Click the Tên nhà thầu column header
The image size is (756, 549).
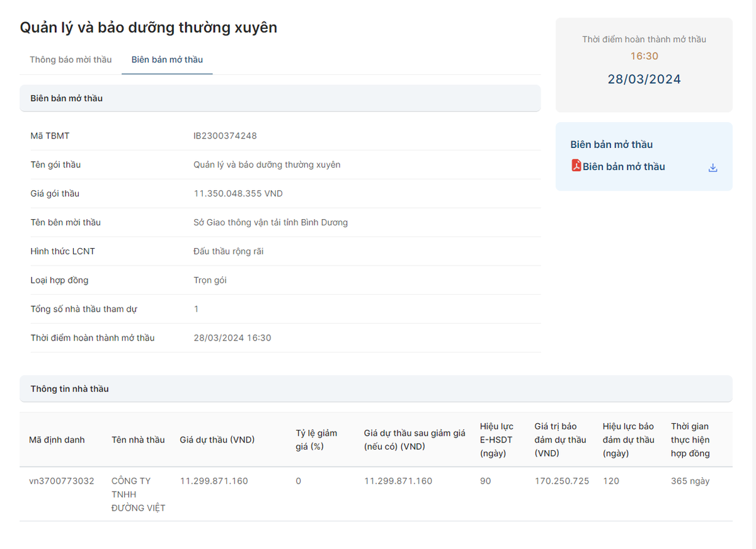pyautogui.click(x=138, y=439)
